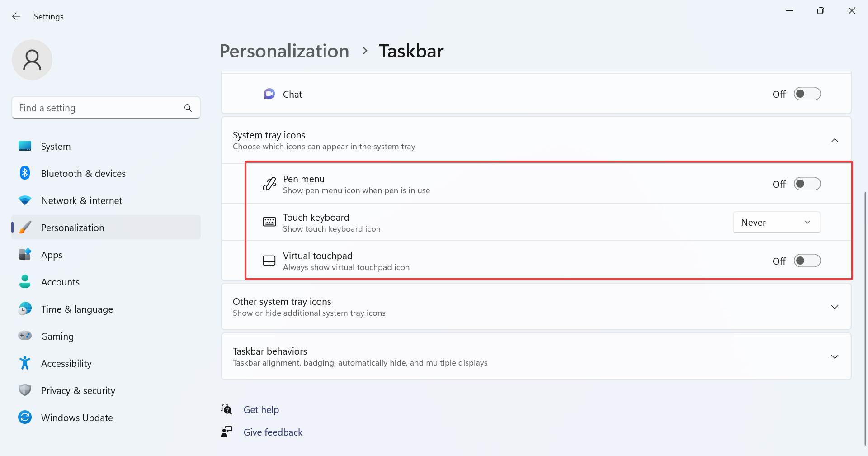
Task: Open the Touch keyboard Never dropdown
Action: point(777,222)
